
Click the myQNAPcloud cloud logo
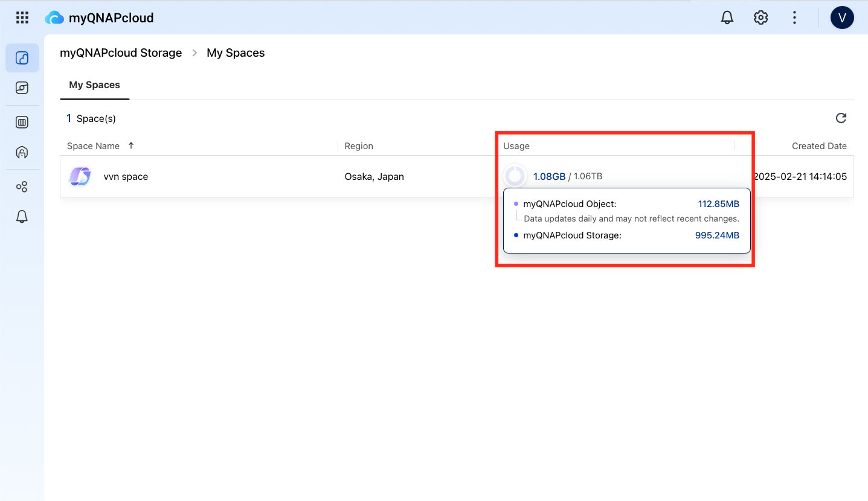54,18
